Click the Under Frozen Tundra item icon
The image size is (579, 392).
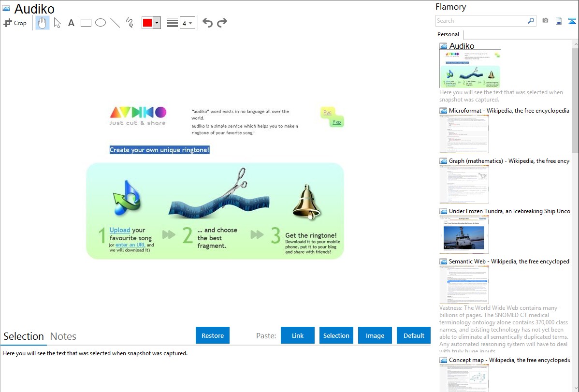pyautogui.click(x=444, y=211)
